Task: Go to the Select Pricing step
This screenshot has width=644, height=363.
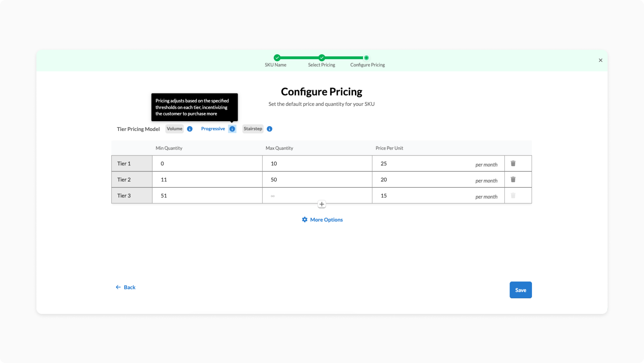Action: tap(322, 58)
